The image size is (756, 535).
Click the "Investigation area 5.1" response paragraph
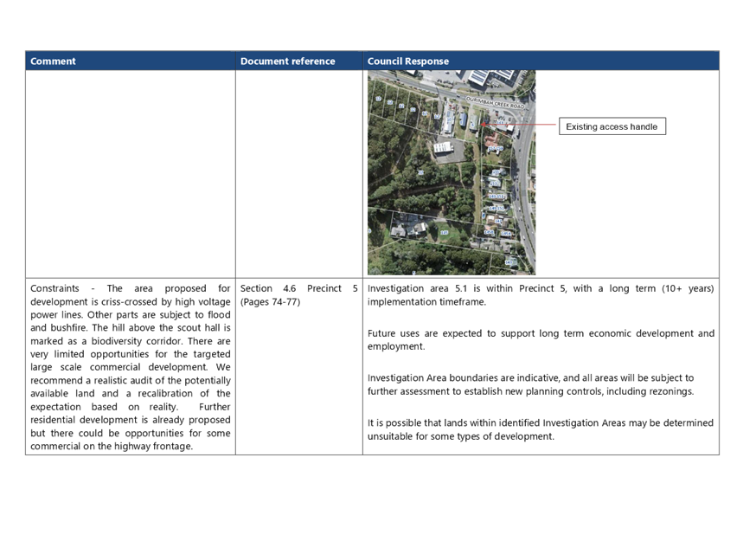541,295
